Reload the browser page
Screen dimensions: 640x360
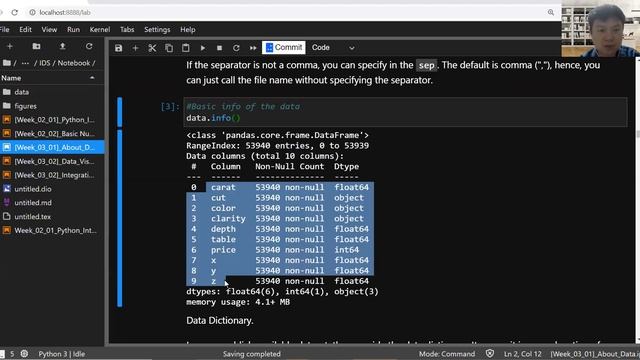coord(15,12)
